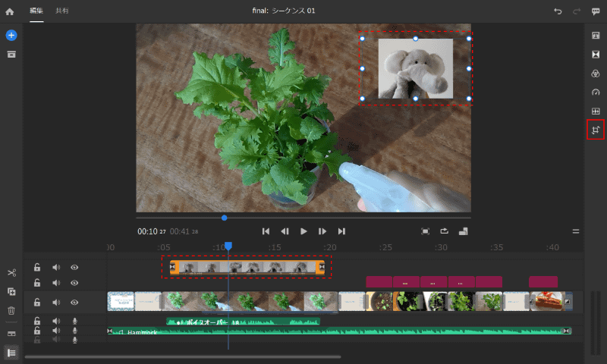This screenshot has width=607, height=364.
Task: Select the first title card clip
Action: [x=121, y=301]
